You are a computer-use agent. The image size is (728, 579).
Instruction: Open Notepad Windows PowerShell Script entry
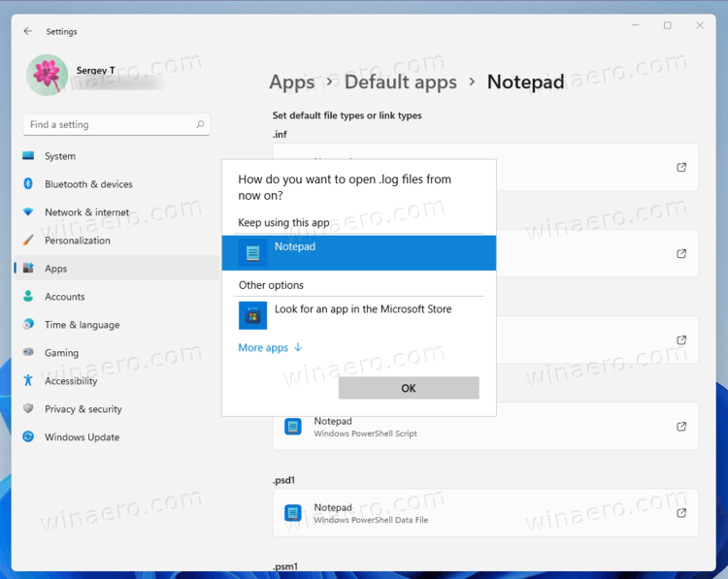pos(485,427)
